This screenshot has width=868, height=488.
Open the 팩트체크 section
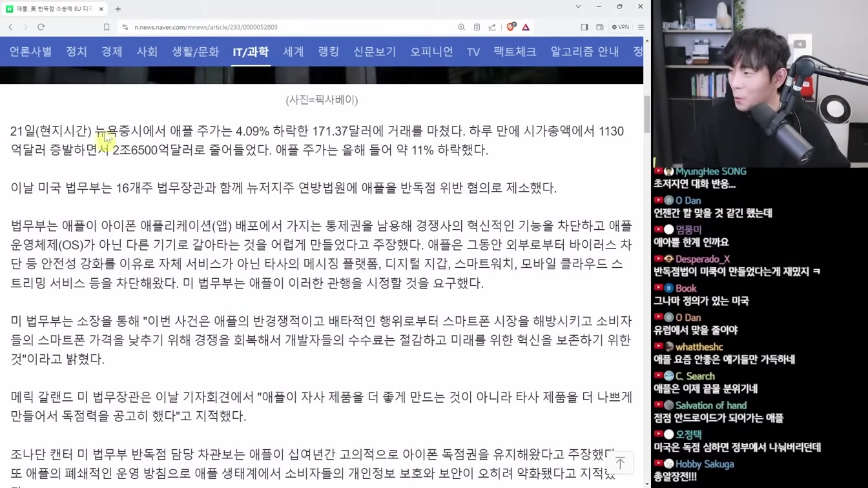pyautogui.click(x=515, y=52)
